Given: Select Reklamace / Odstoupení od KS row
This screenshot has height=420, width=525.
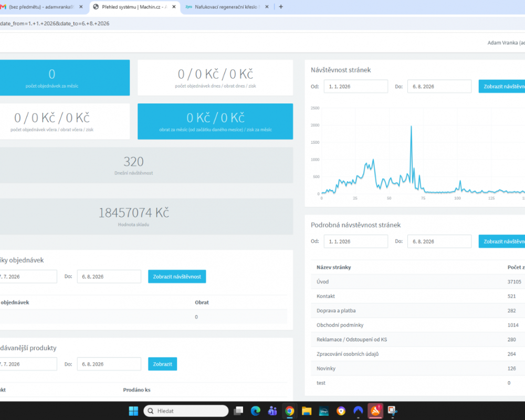Looking at the screenshot, I should click(x=418, y=339).
